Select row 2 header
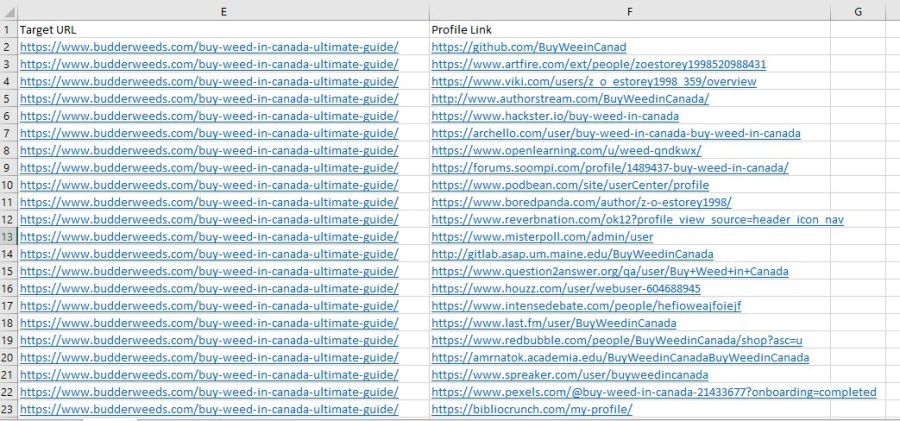The width and height of the screenshot is (900, 421). click(x=9, y=47)
